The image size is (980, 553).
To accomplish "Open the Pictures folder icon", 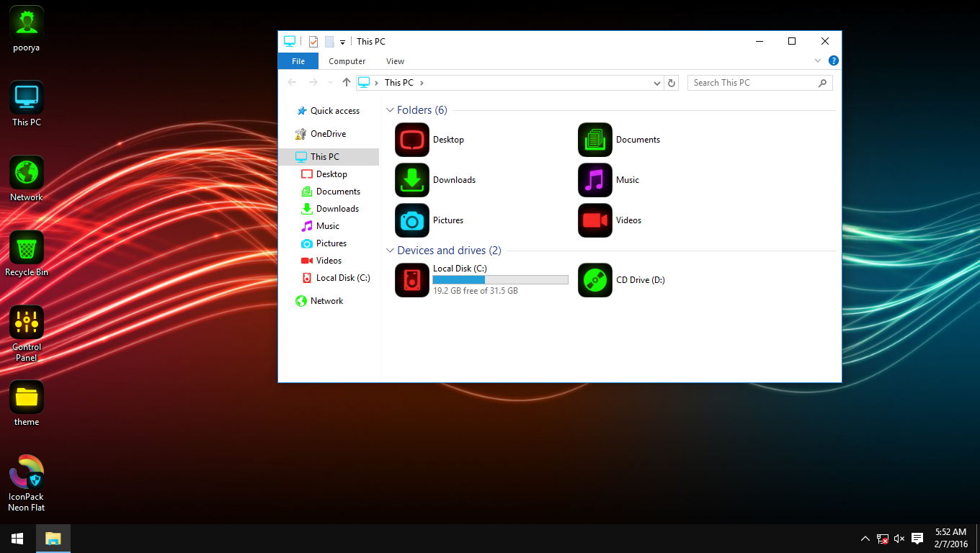I will [x=411, y=220].
